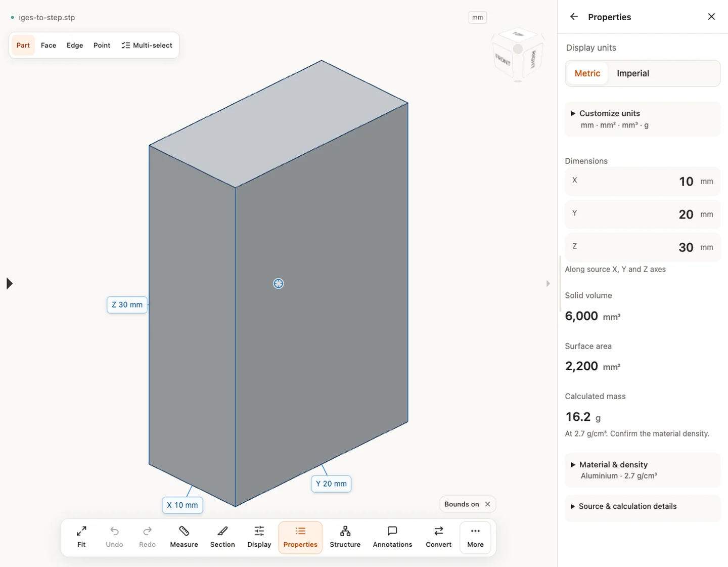
Task: Select Edge selection mode
Action: point(75,45)
